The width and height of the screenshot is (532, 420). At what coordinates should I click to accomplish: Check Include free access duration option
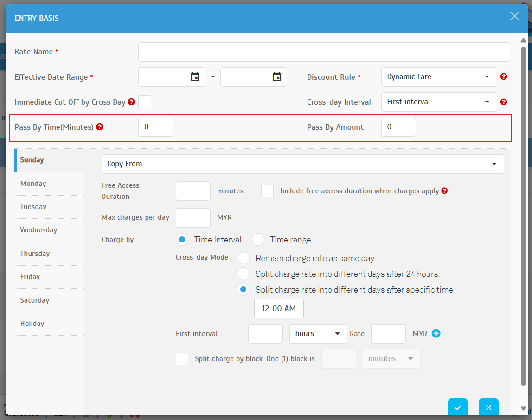(x=267, y=191)
